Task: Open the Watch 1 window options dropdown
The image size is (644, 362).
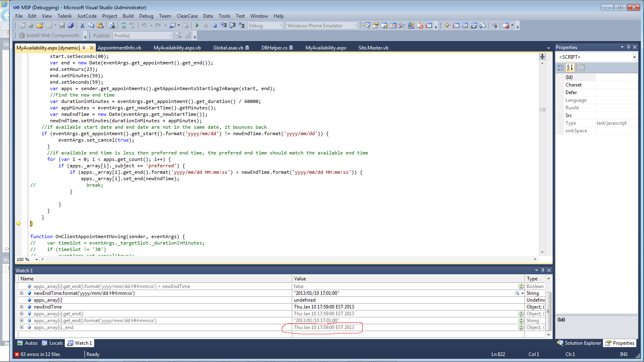Action: (536, 270)
